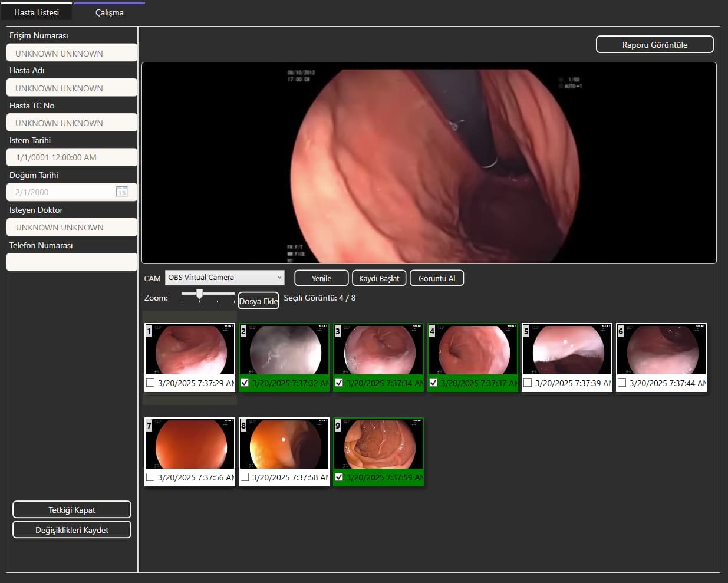Check the checkbox for image 7:37:29
The width and height of the screenshot is (728, 583).
click(x=150, y=383)
